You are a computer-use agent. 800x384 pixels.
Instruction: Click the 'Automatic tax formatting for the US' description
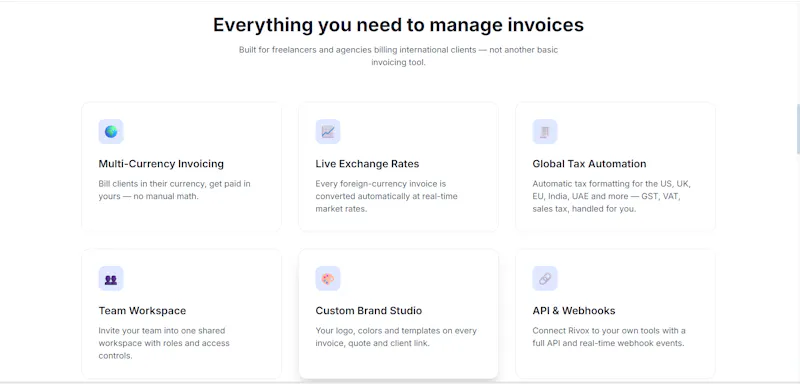point(612,196)
